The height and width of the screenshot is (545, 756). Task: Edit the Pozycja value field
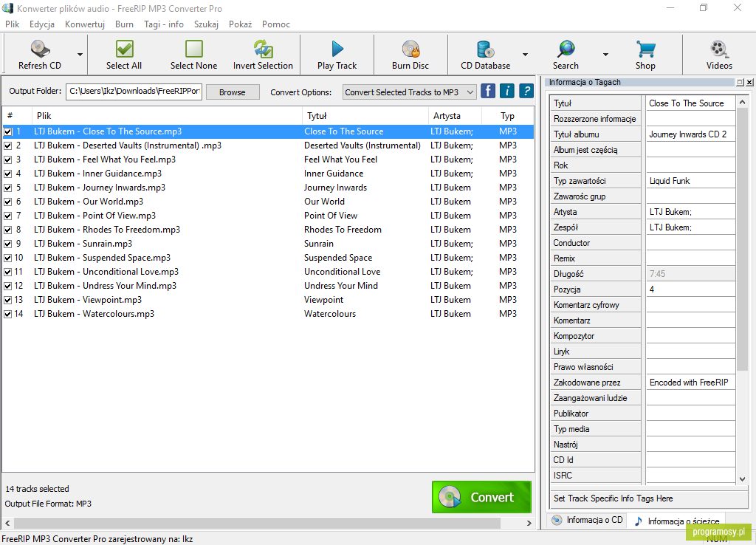[690, 289]
